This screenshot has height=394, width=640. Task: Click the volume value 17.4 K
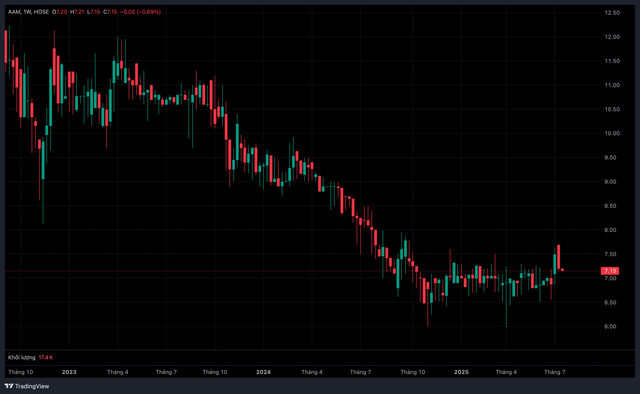pos(46,357)
